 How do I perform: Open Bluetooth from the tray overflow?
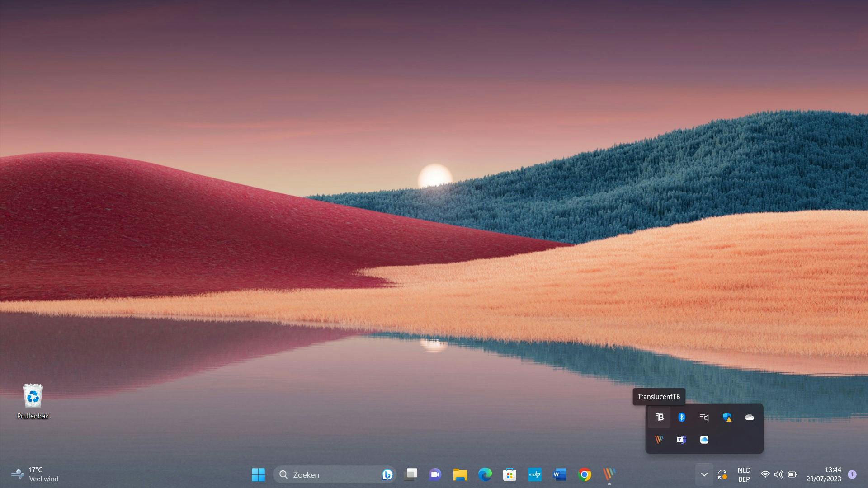pos(682,417)
